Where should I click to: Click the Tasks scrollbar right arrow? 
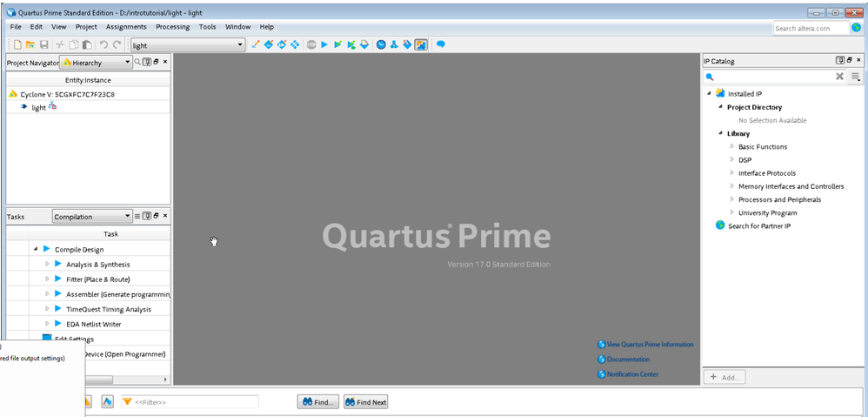click(165, 380)
